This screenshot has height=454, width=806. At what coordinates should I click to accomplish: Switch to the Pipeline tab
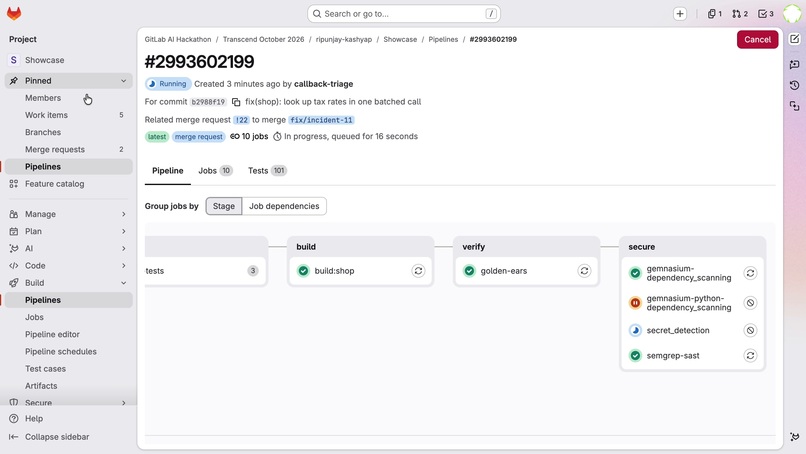point(168,171)
